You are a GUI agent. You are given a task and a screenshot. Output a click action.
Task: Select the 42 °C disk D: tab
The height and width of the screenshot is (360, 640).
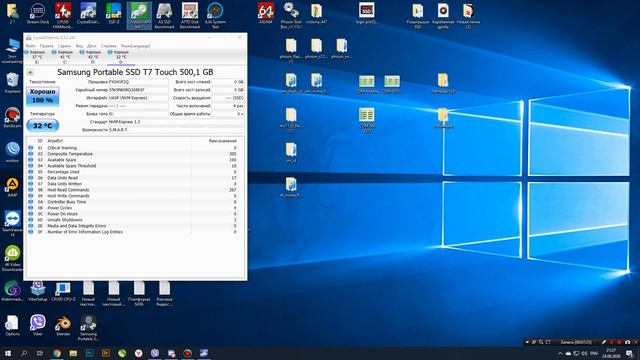[x=93, y=57]
